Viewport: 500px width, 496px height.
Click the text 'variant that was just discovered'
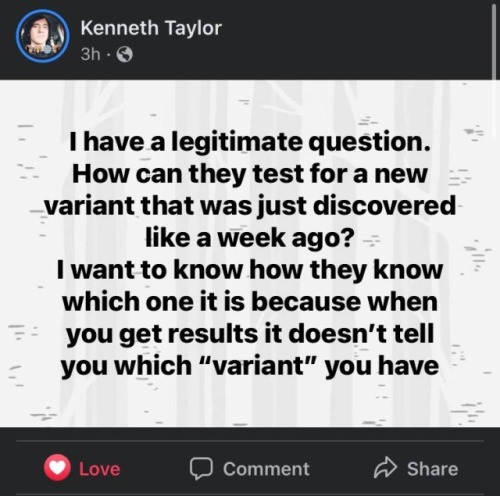[x=250, y=207]
